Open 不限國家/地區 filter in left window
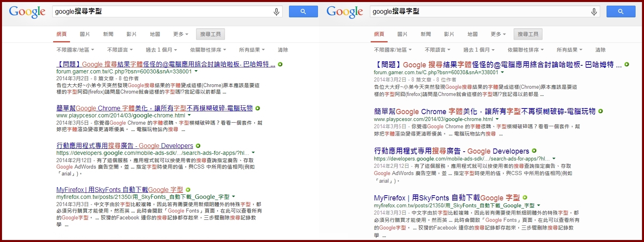 (75, 50)
